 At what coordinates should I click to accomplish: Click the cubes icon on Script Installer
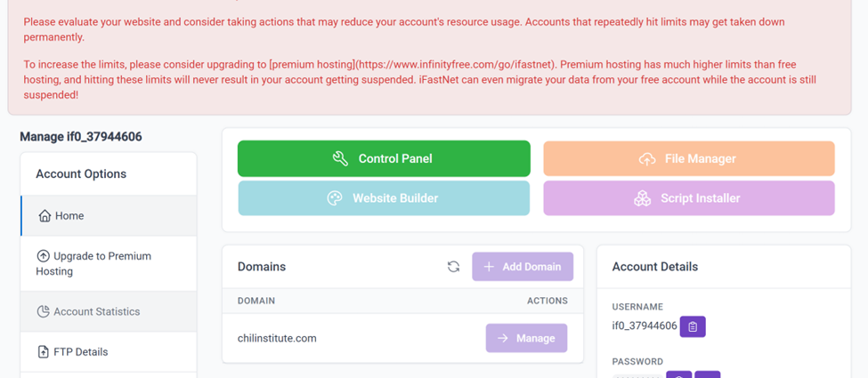[642, 198]
